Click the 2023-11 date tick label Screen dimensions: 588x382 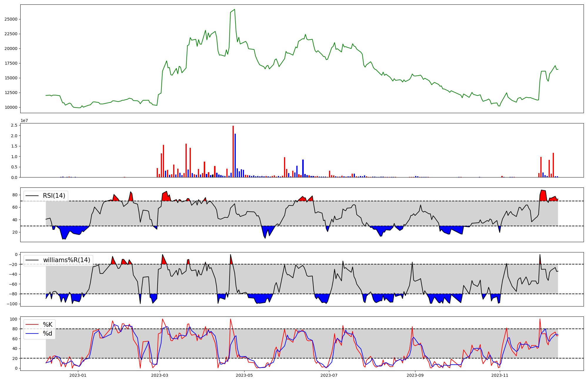coord(500,375)
